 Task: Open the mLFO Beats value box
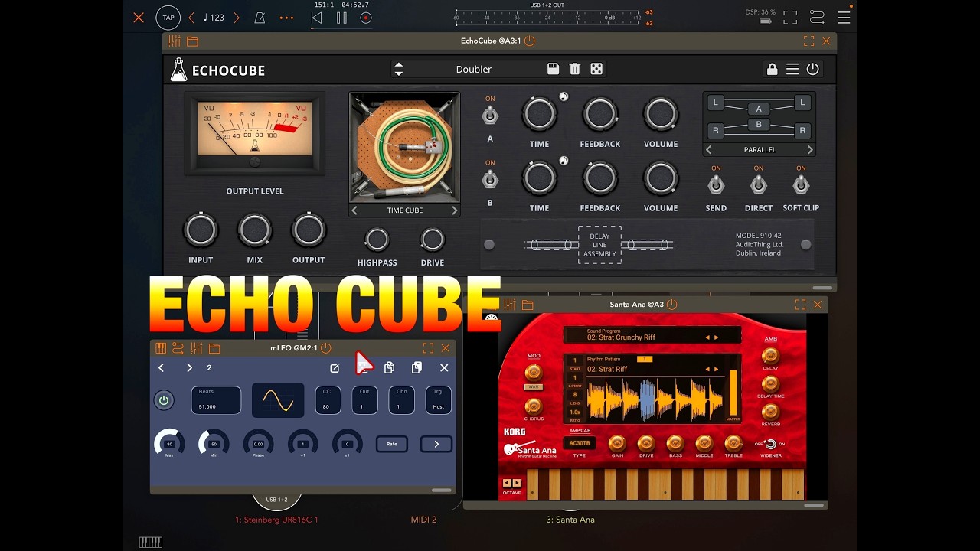coord(216,400)
